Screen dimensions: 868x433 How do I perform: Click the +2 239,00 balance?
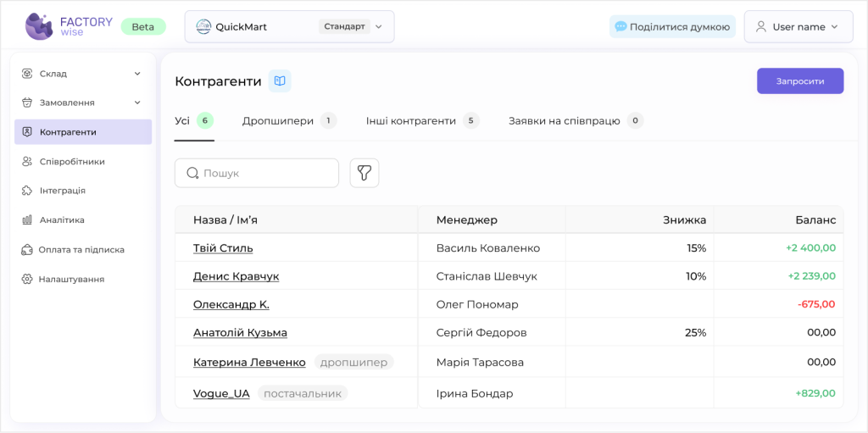pos(812,276)
